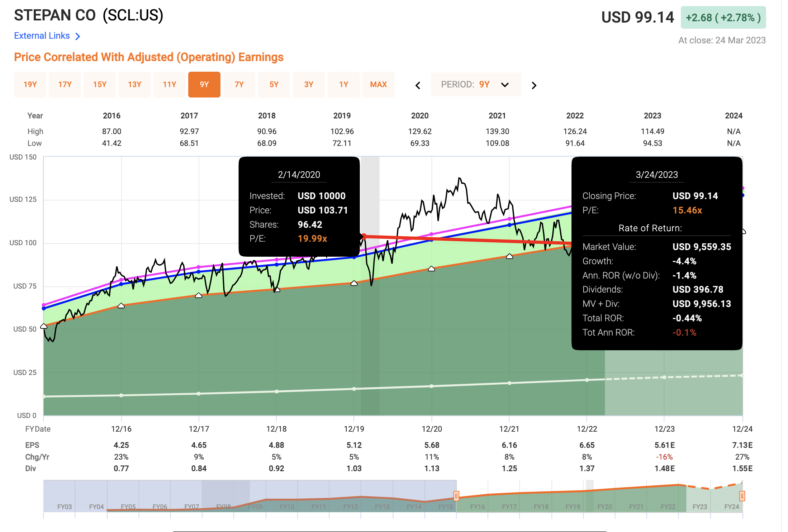Click the white triangle marker at 12/18
This screenshot has width=788, height=532.
click(x=276, y=289)
